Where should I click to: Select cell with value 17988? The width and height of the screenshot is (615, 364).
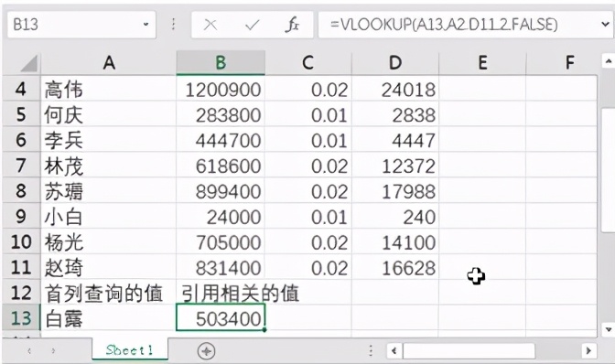click(x=395, y=191)
